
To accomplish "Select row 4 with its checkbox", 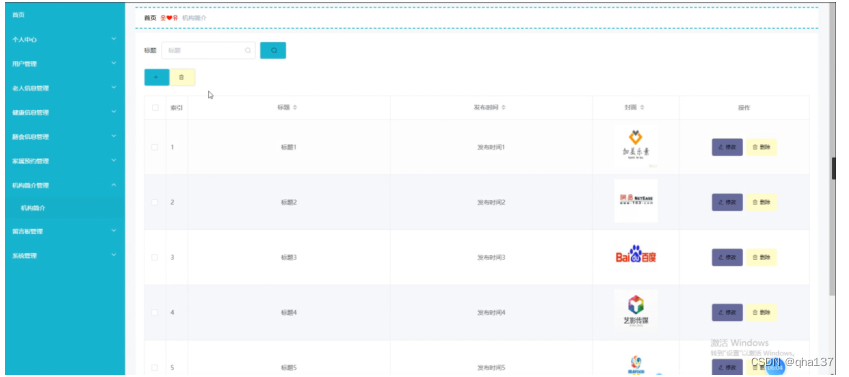I will [155, 313].
